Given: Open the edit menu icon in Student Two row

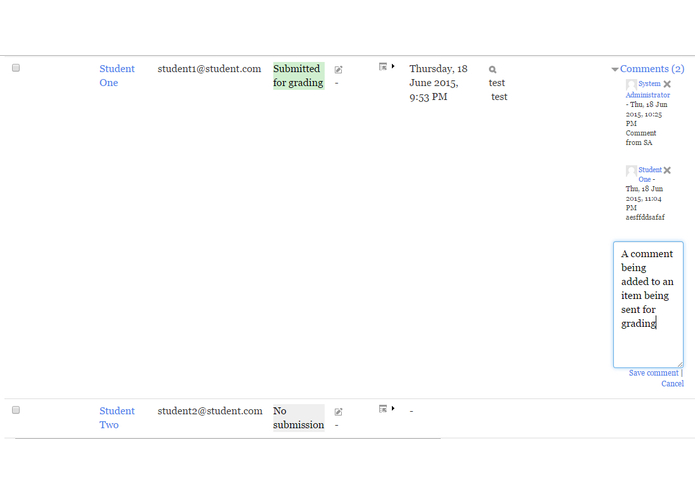Looking at the screenshot, I should pyautogui.click(x=383, y=408).
